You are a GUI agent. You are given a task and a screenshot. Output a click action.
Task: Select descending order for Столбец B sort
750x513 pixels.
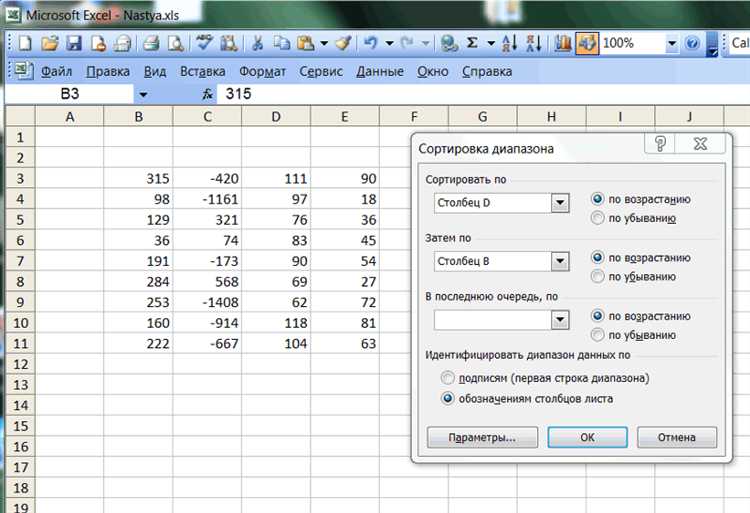pyautogui.click(x=597, y=277)
